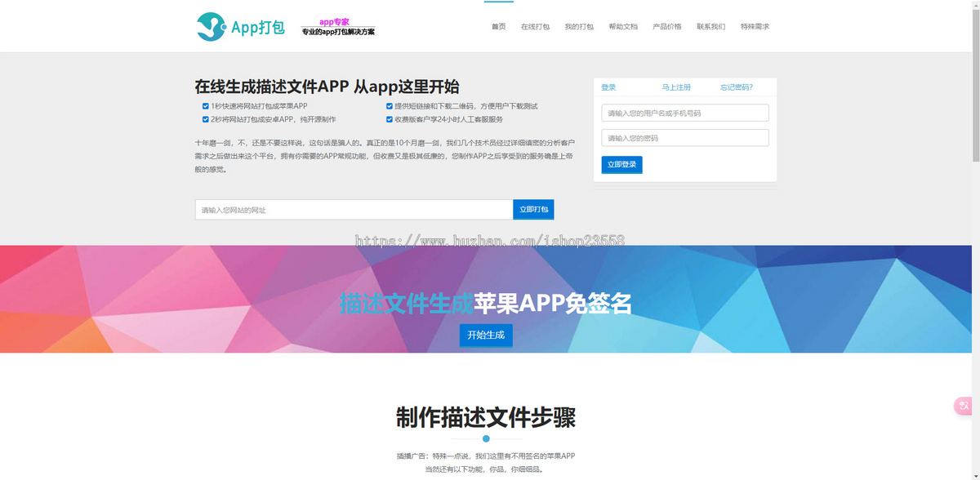980x480 pixels.
Task: Switch to the 马上注册 tab
Action: [x=676, y=87]
